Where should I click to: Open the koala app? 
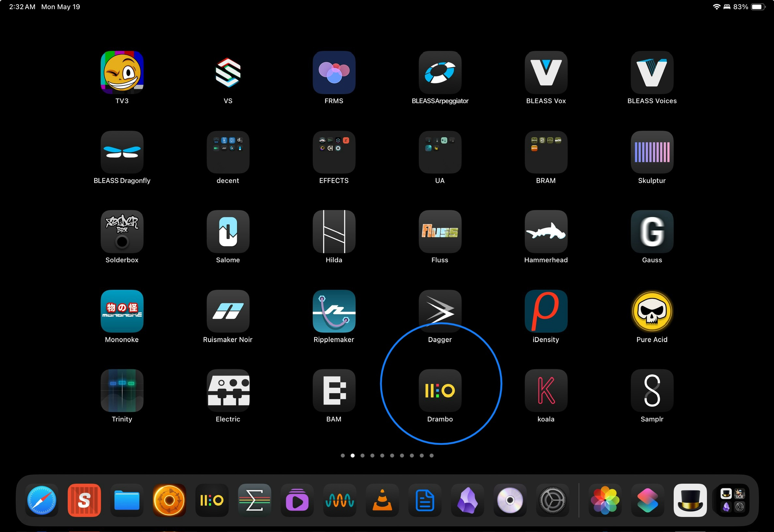coord(546,390)
